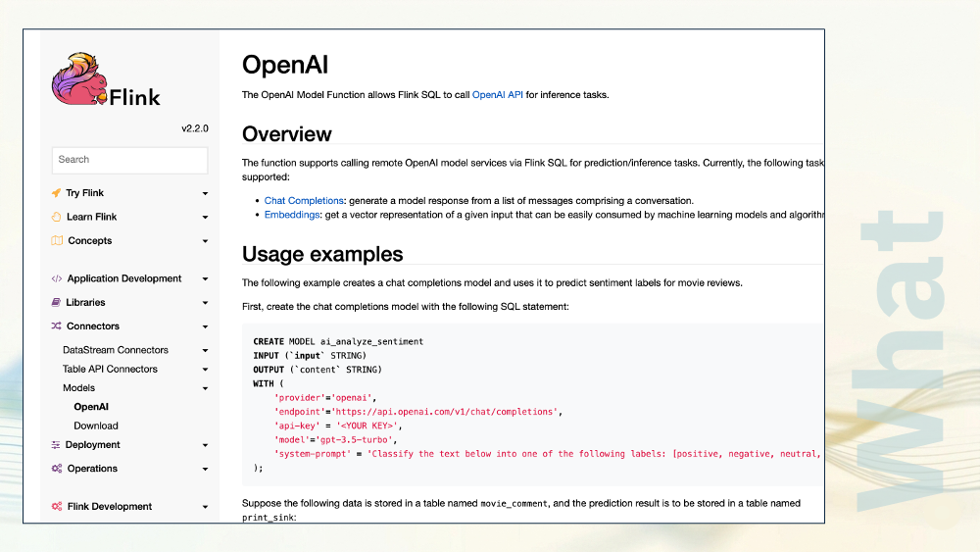
Task: Expand the Try Flink section arrow
Action: click(205, 193)
